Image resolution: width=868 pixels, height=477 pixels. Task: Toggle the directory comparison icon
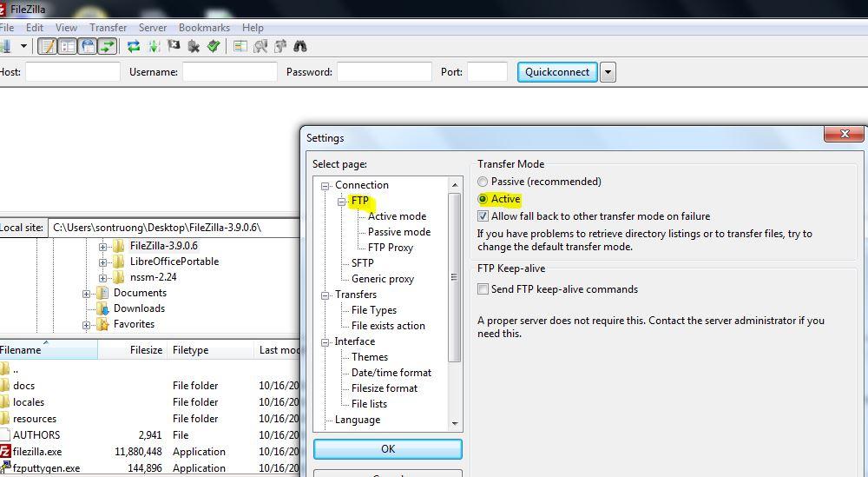tap(260, 46)
